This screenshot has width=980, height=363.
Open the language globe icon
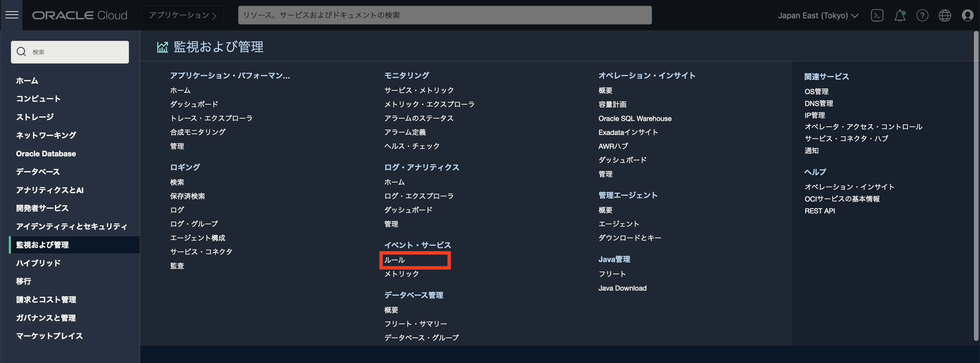pos(945,15)
